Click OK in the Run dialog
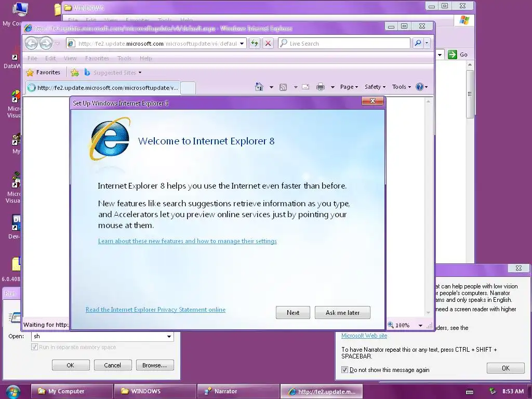532x399 pixels. click(71, 365)
